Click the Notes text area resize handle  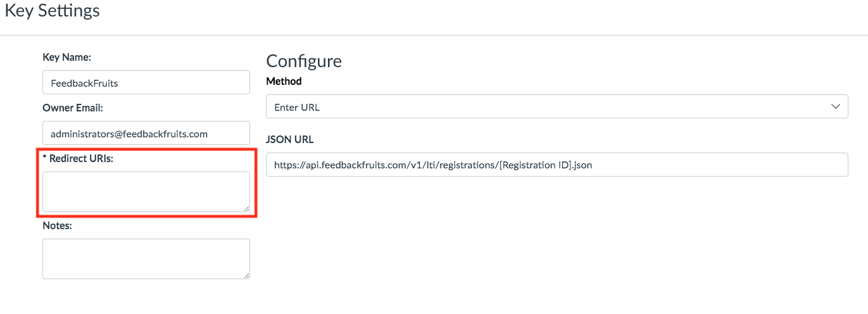pyautogui.click(x=246, y=275)
